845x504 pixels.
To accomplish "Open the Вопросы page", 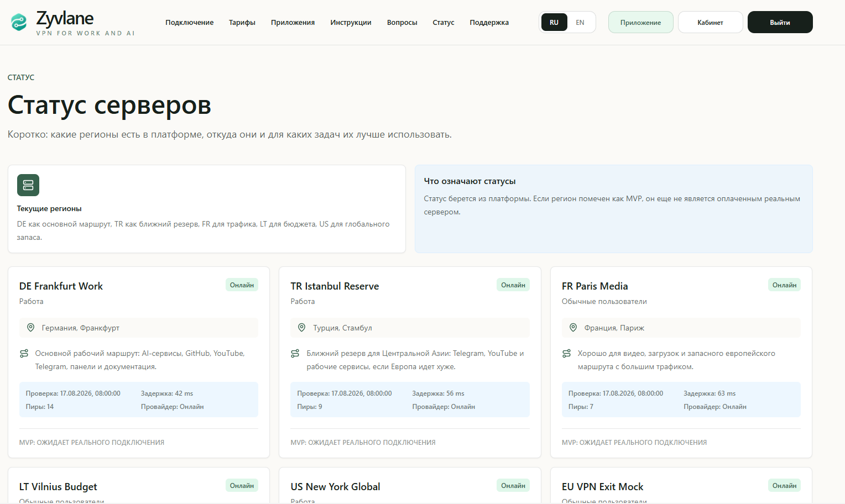I will pos(402,23).
